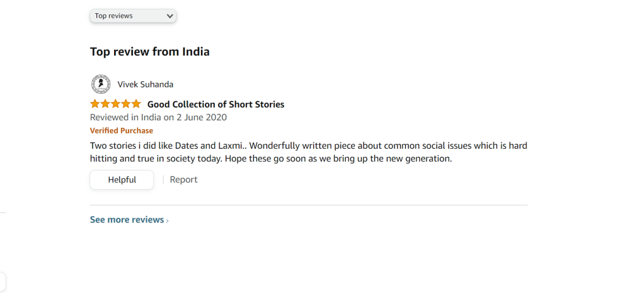Click the chevron beside See more reviews

[x=168, y=221]
